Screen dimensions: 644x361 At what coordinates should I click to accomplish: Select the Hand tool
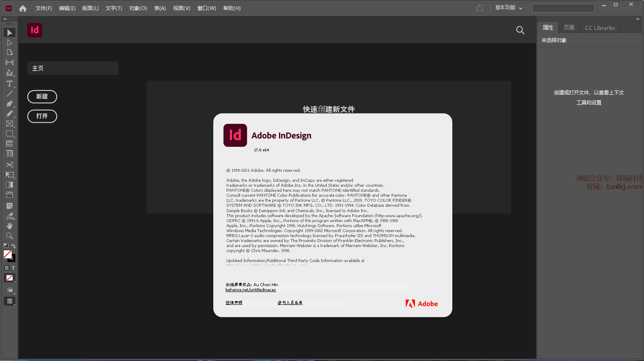click(x=10, y=226)
